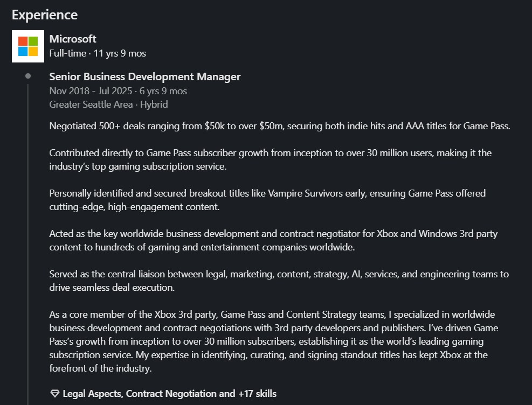Click the vertical timeline line under the bullet

click(x=28, y=244)
